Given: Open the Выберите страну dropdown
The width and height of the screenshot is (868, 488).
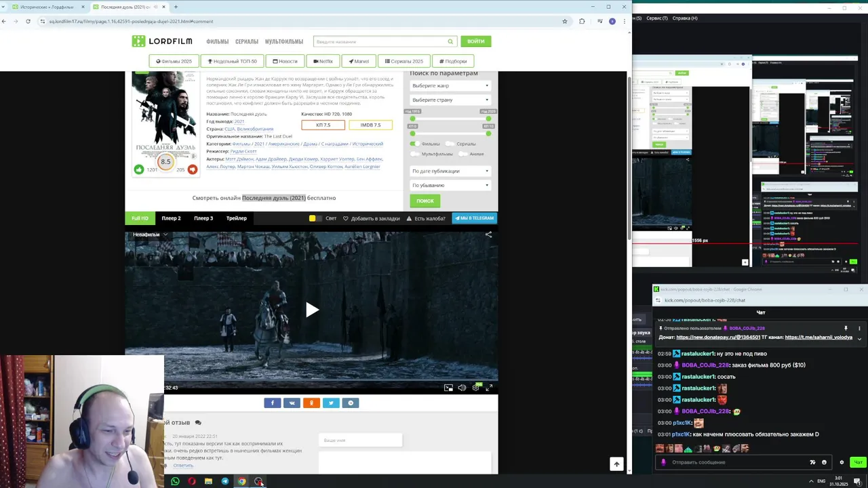Looking at the screenshot, I should 450,100.
